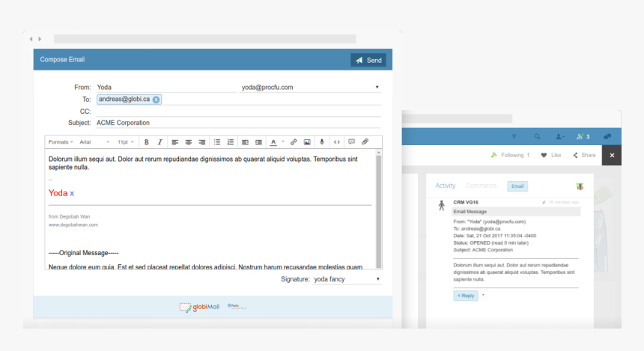
Task: Click the CRM VG16 person avatar icon
Action: (x=442, y=205)
